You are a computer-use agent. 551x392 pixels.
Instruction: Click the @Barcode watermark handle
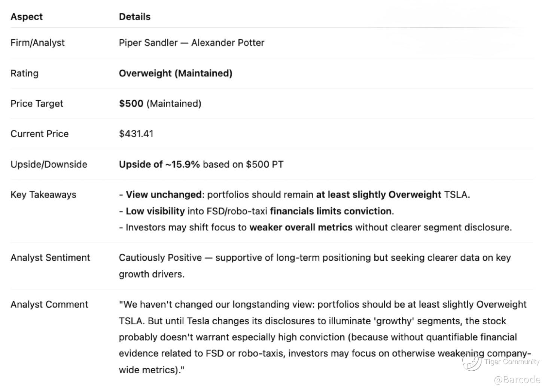[x=517, y=380]
